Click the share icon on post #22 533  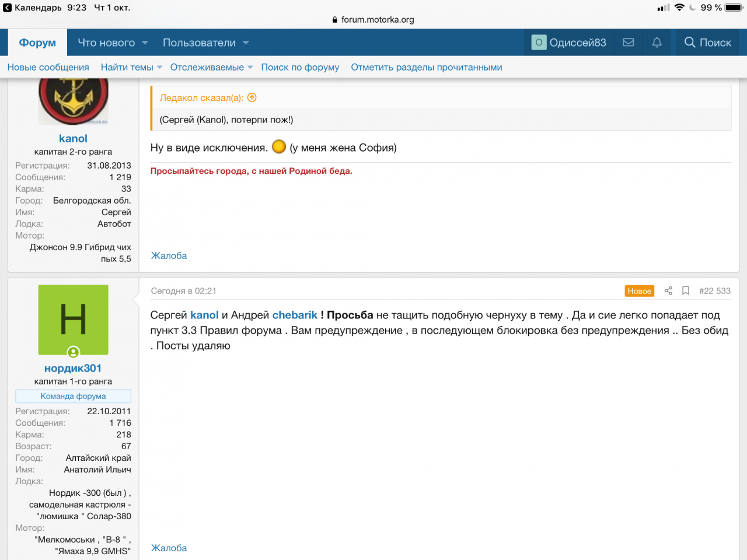pos(668,290)
